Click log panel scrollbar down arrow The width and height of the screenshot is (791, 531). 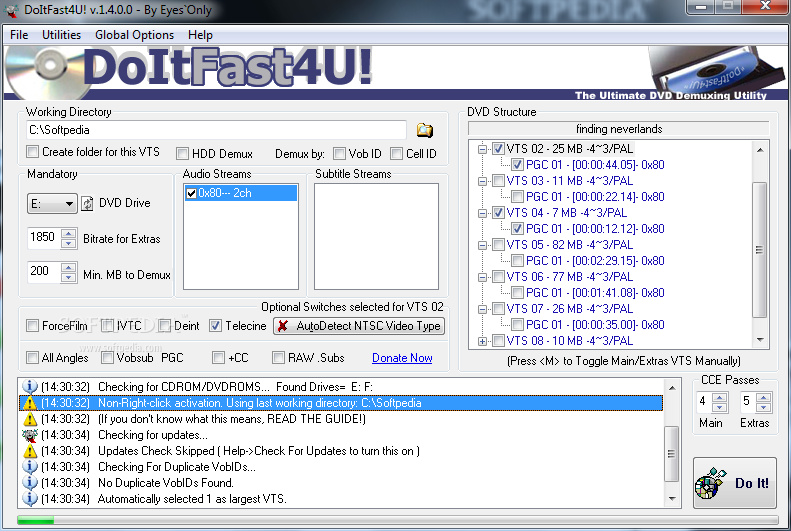pyautogui.click(x=671, y=499)
